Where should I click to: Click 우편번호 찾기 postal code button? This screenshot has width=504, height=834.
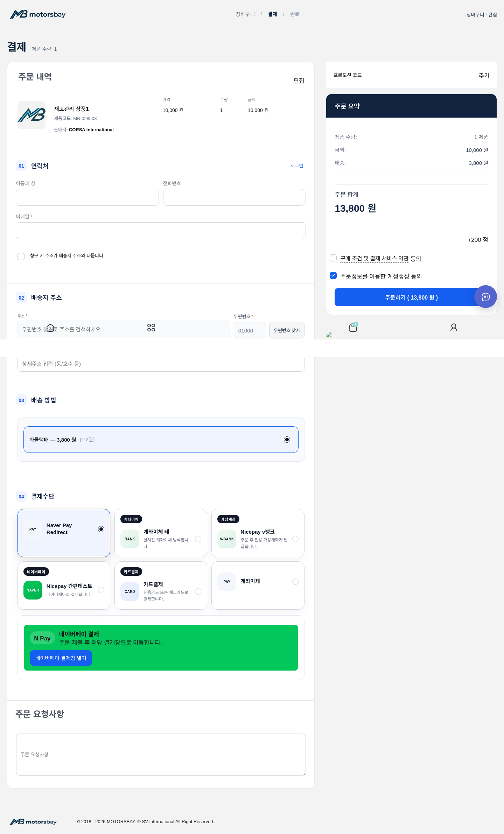coord(287,330)
